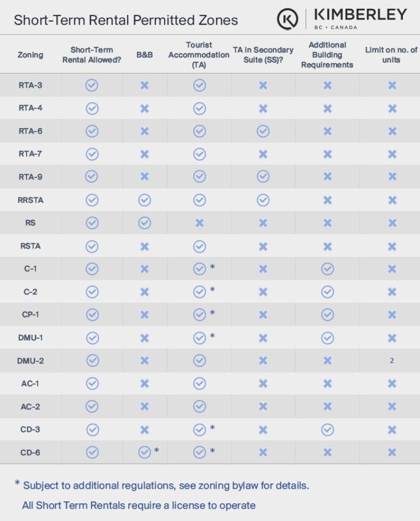Click the B&B checkmark for RS zone
Image resolution: width=420 pixels, height=521 pixels.
click(x=144, y=223)
